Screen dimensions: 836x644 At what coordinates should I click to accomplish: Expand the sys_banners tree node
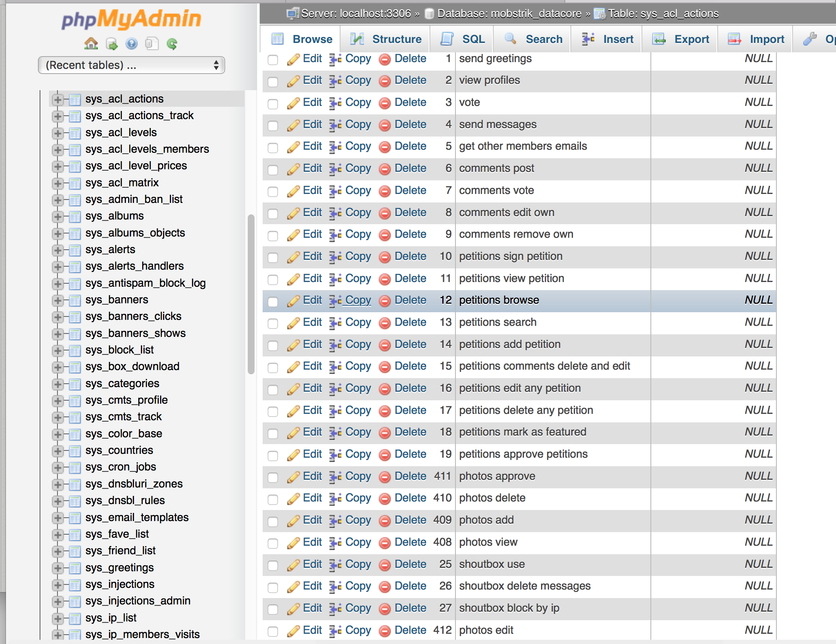click(57, 300)
